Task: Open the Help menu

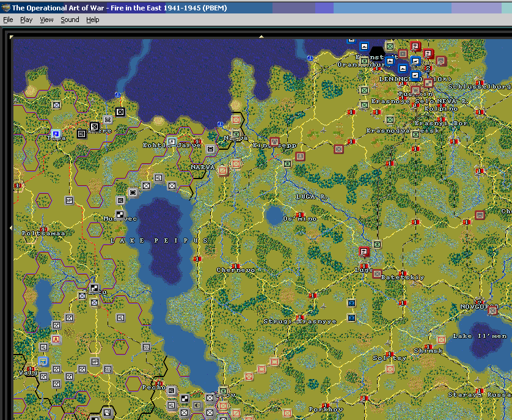Action: tap(92, 20)
